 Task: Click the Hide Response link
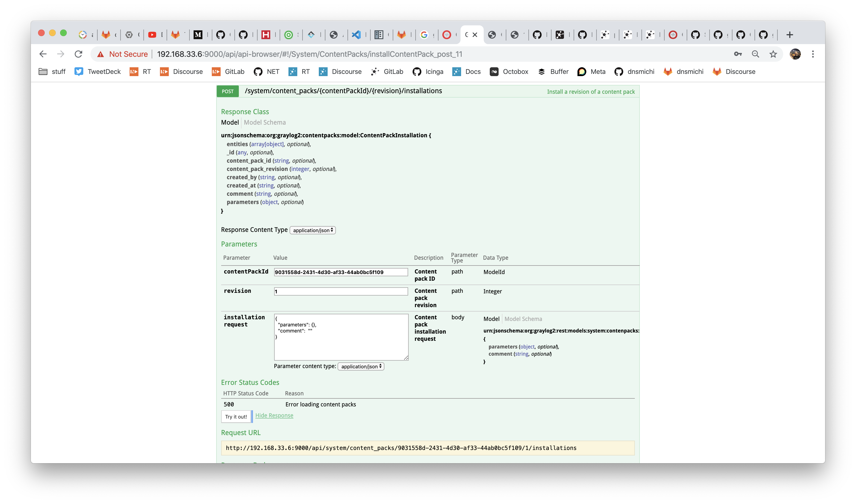click(x=274, y=415)
